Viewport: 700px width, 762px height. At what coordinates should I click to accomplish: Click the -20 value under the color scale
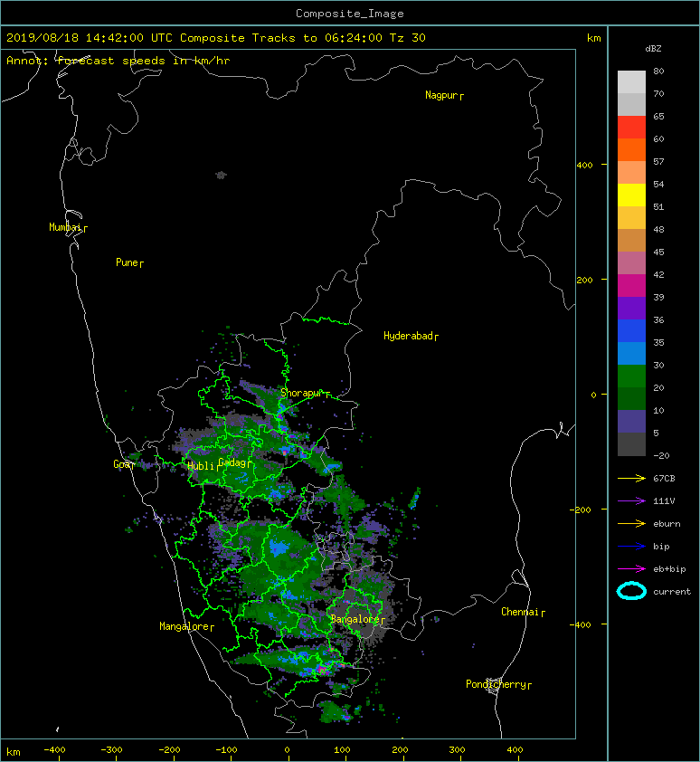(x=661, y=456)
